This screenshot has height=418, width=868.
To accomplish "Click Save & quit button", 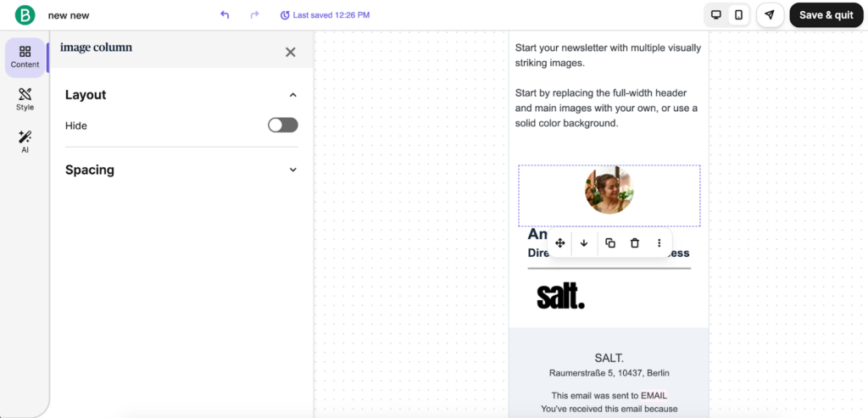I will tap(826, 15).
